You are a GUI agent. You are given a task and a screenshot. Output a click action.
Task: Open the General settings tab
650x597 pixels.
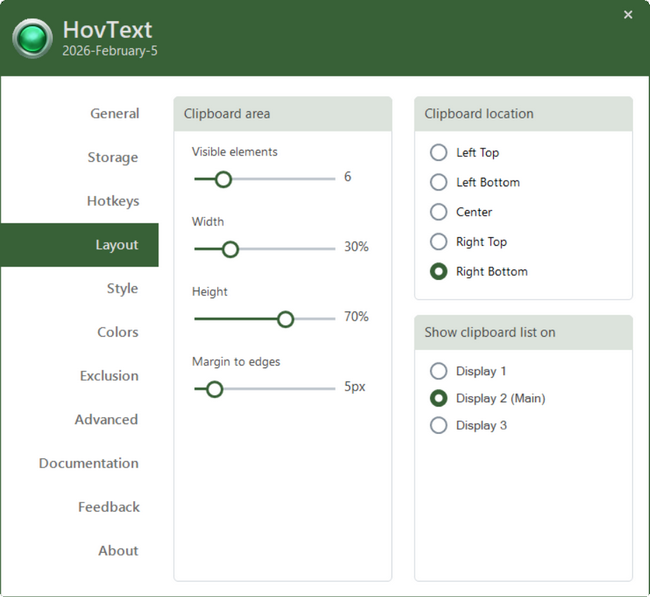click(x=114, y=114)
